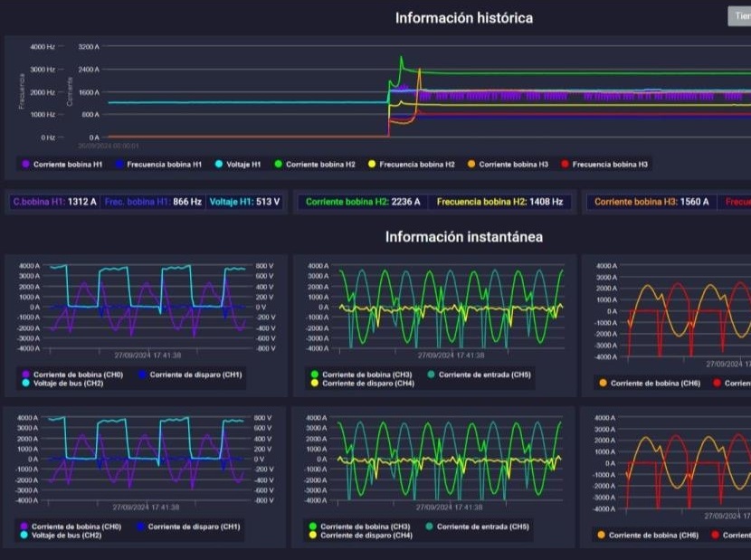The image size is (751, 560).
Task: Click the Corriente bobina H2 2236 A stat
Action: tap(363, 202)
